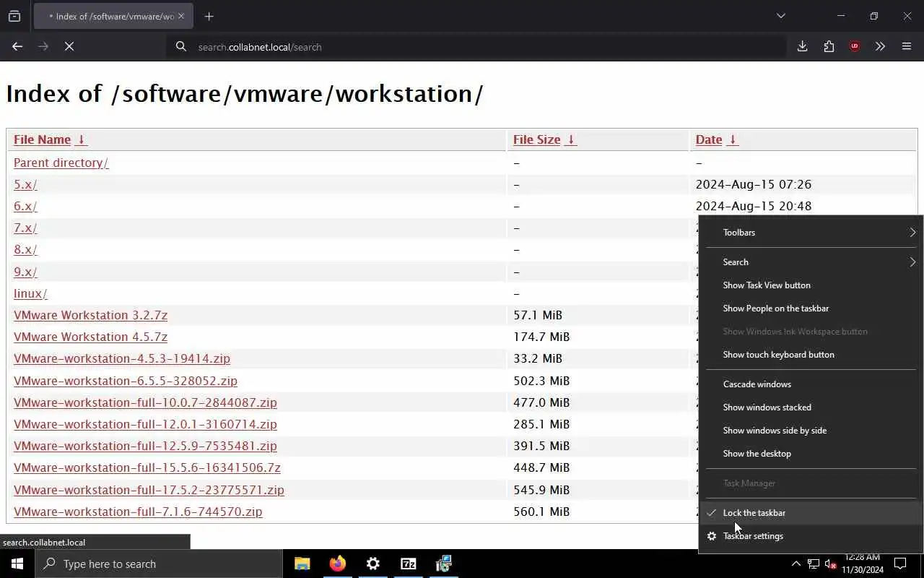Open uBlock Origin extension icon

(x=855, y=46)
